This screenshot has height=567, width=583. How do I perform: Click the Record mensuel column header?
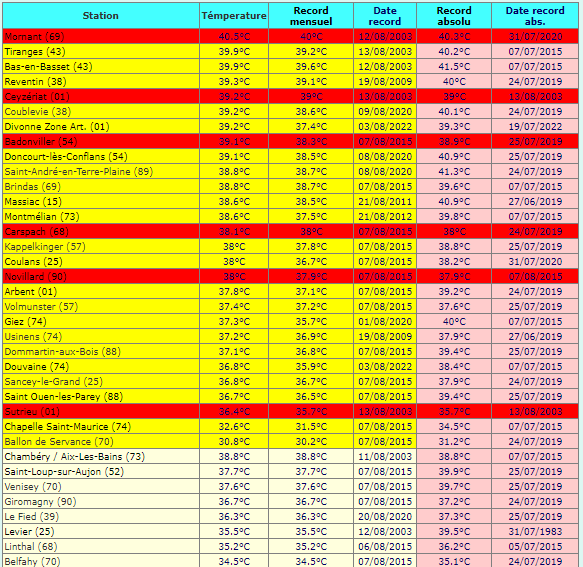[311, 16]
